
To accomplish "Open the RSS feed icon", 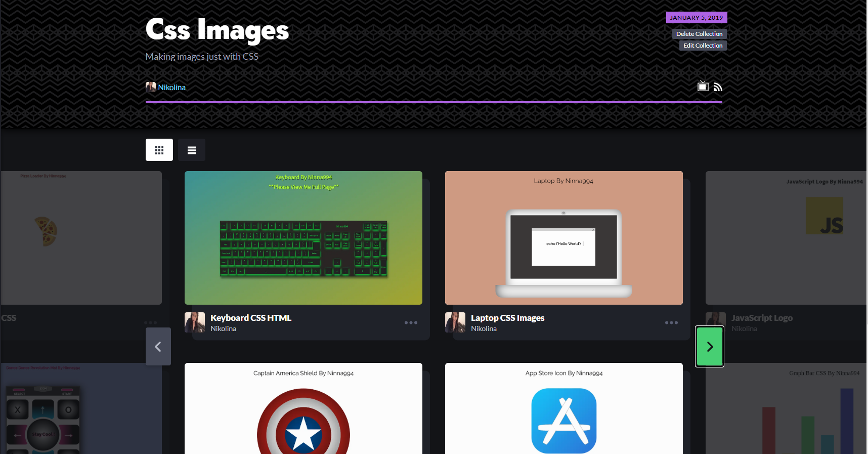I will [718, 87].
